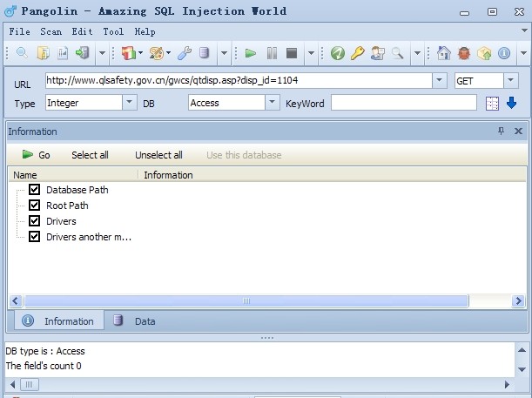
Task: Open the Edit menu
Action: coord(82,31)
